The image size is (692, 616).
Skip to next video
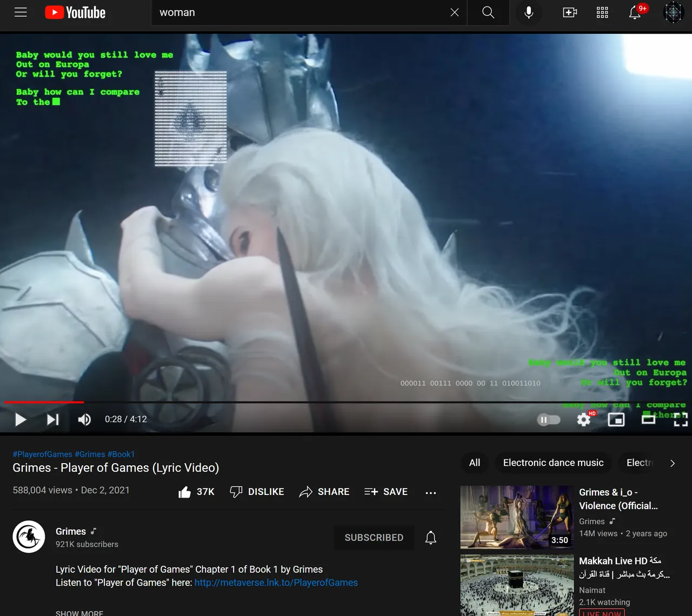pos(52,419)
